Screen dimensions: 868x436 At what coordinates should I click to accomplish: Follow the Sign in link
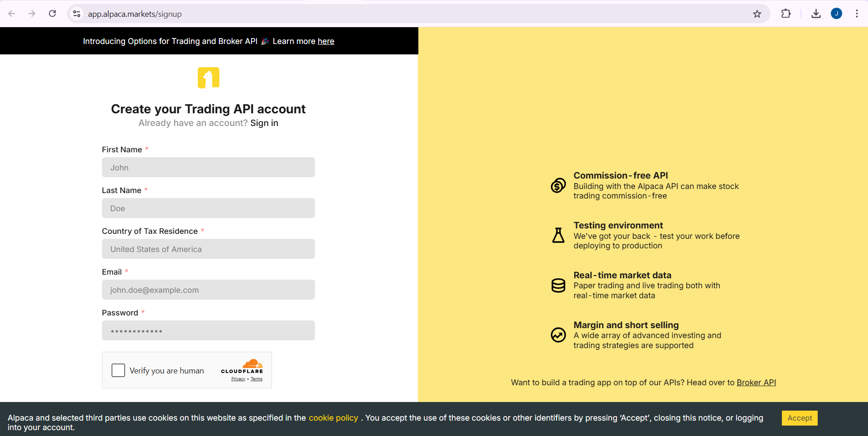pos(264,123)
